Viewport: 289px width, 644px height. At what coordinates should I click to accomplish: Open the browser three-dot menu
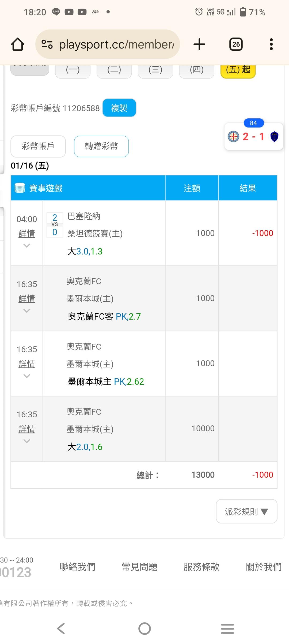point(271,44)
